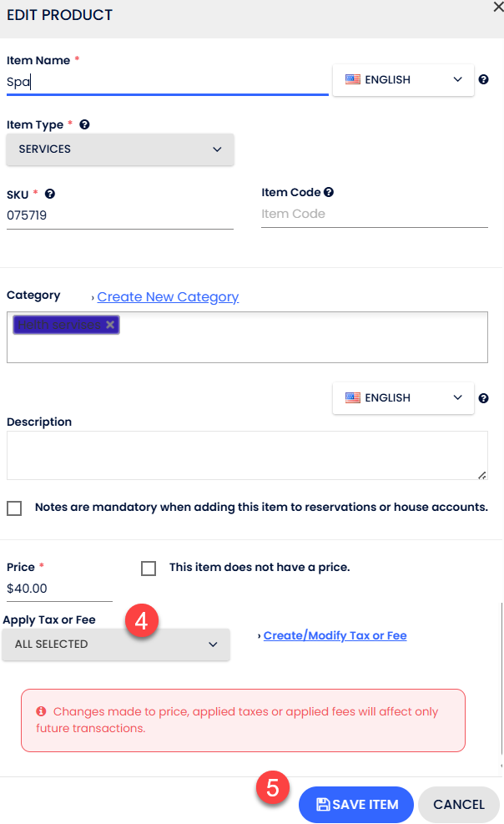Click help icon beside Item Type label
Image resolution: width=504 pixels, height=824 pixels.
pyautogui.click(x=84, y=125)
